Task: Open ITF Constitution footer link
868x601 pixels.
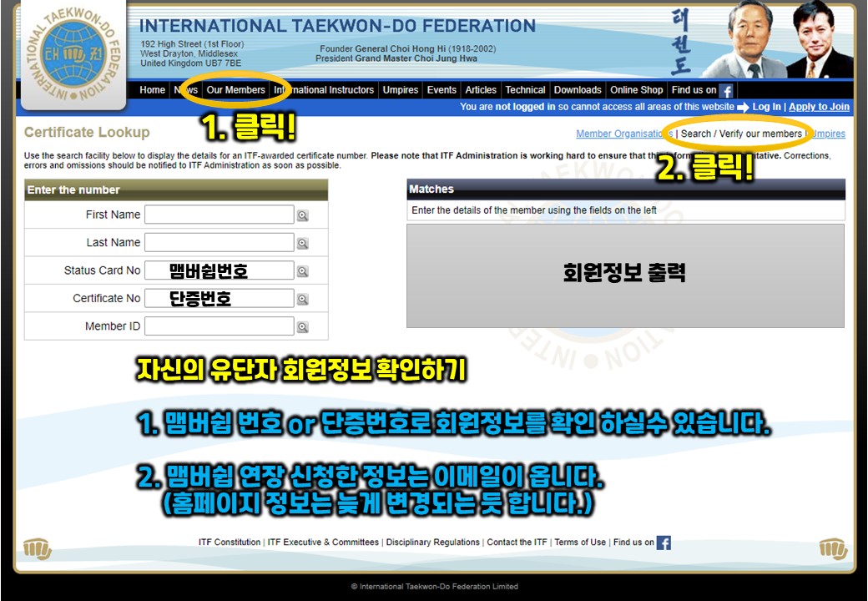Action: [230, 543]
